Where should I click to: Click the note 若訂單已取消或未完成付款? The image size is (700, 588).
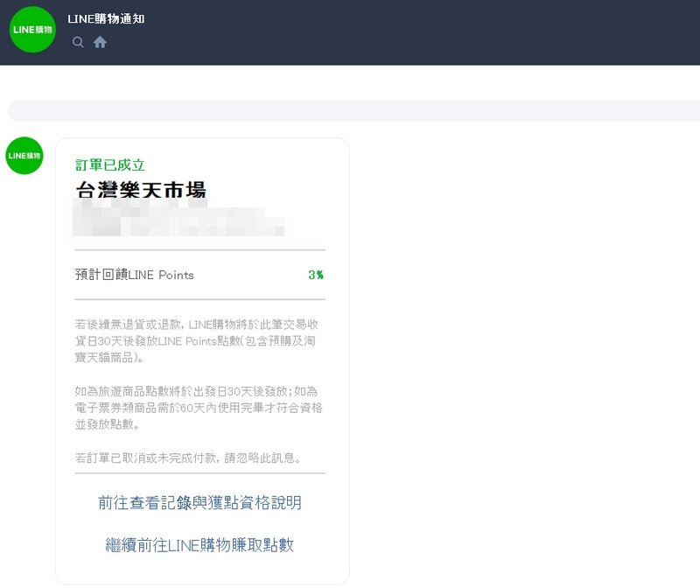(188, 458)
